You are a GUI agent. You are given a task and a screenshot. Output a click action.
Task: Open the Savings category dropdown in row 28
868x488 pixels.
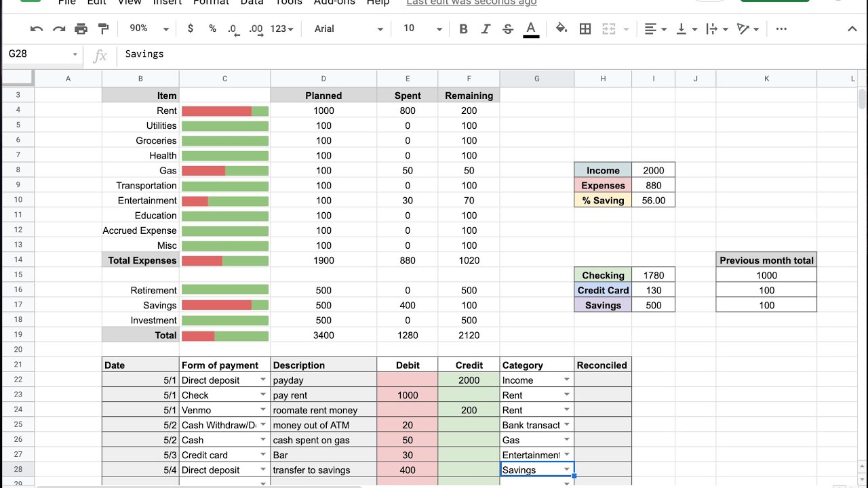567,469
